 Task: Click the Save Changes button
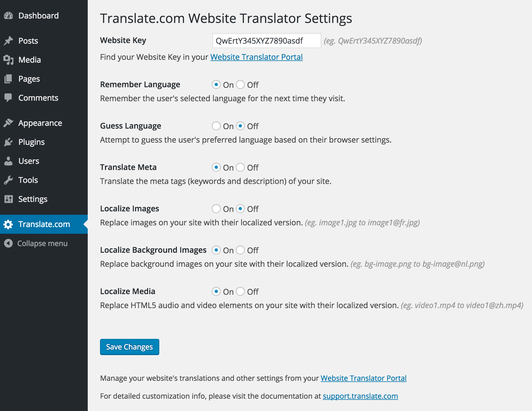[129, 347]
